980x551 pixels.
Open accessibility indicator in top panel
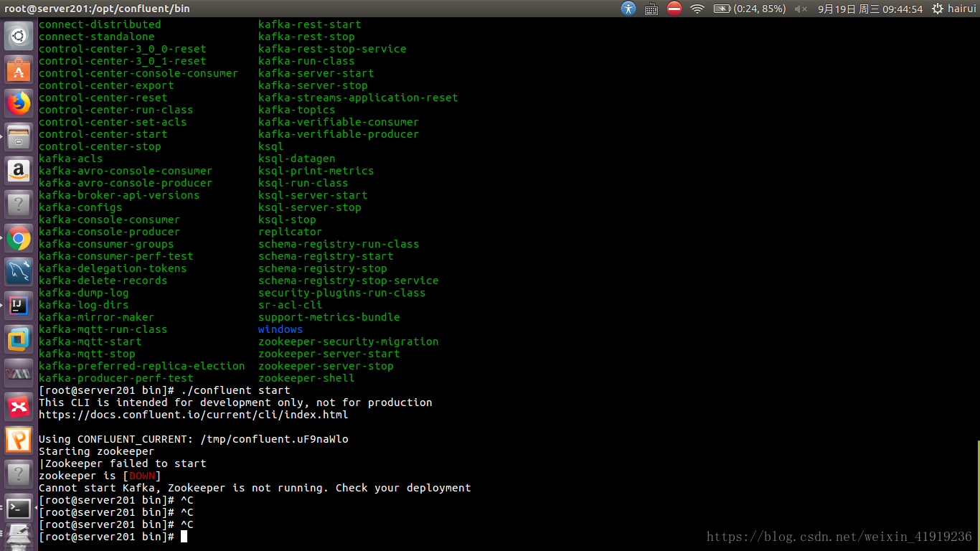[x=628, y=9]
